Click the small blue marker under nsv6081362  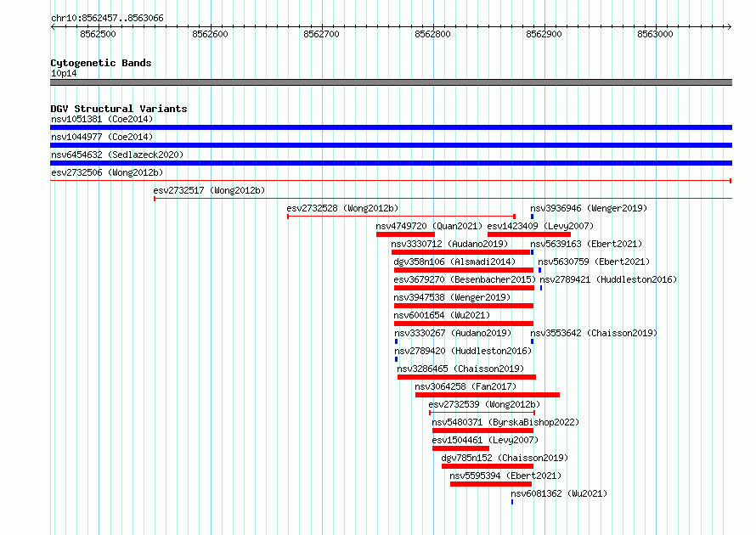pos(512,502)
